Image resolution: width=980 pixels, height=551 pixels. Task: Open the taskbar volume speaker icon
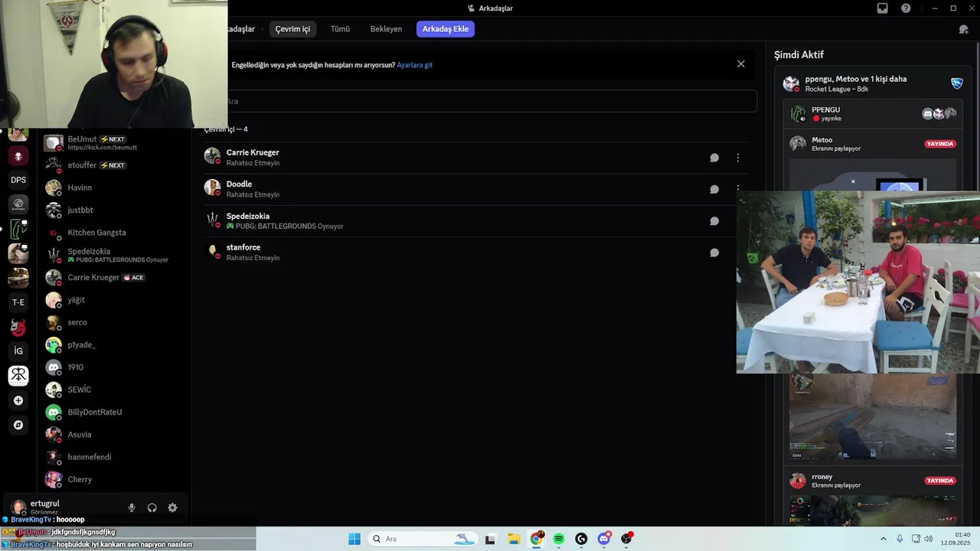[928, 539]
